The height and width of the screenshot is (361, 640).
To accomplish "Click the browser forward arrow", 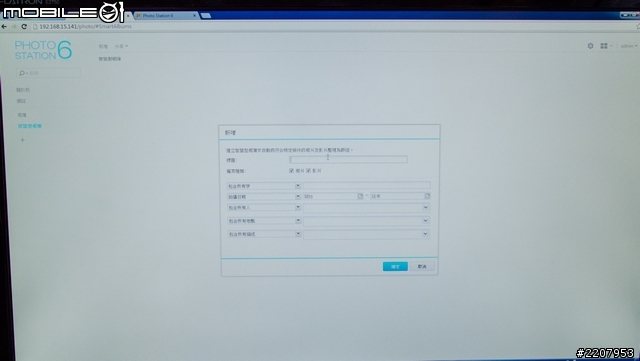I will click(x=14, y=27).
